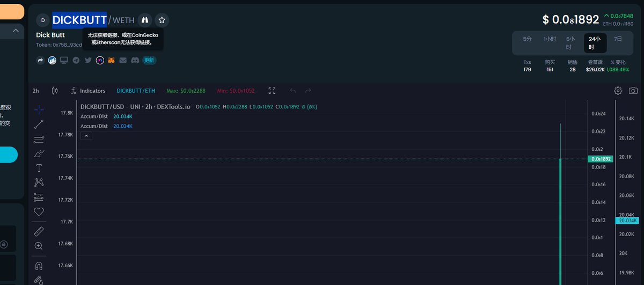Select the 5分 timeframe tab

[x=528, y=39]
